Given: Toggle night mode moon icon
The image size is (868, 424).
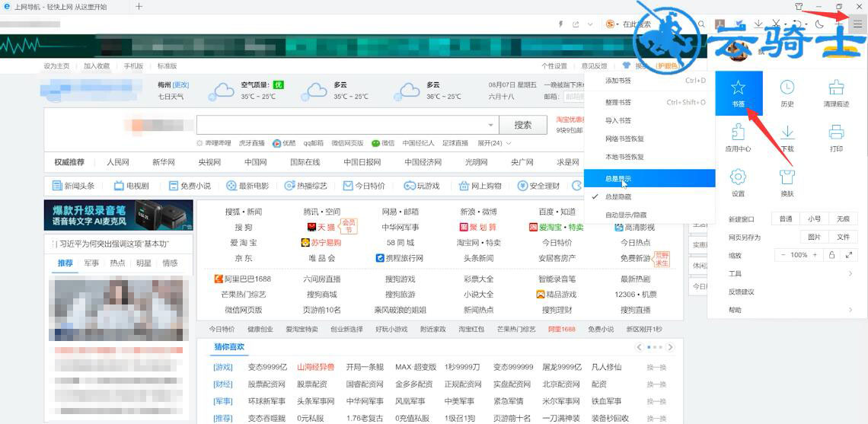Looking at the screenshot, I should [x=820, y=24].
